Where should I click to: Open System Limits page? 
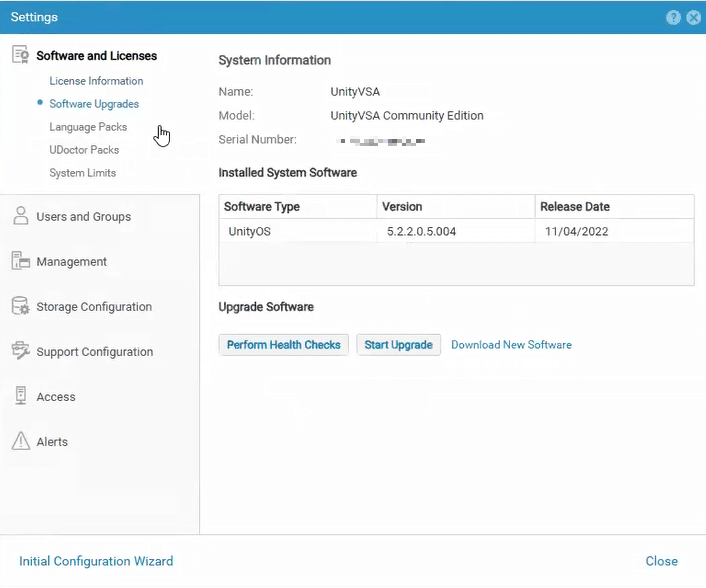click(82, 173)
